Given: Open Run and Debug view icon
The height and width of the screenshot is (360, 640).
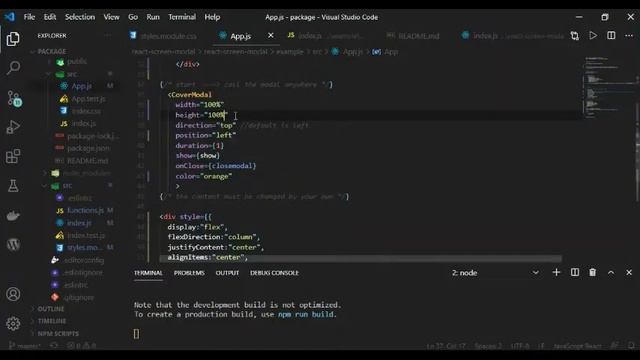Looking at the screenshot, I should [13, 127].
